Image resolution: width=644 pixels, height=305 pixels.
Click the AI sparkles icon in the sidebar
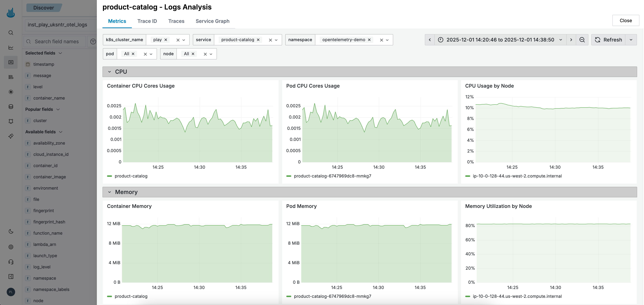pos(11,136)
